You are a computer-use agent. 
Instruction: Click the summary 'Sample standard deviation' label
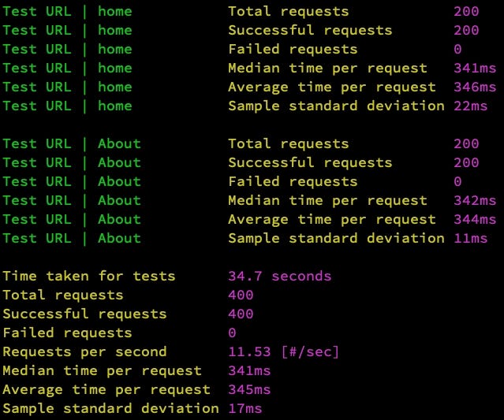click(111, 409)
